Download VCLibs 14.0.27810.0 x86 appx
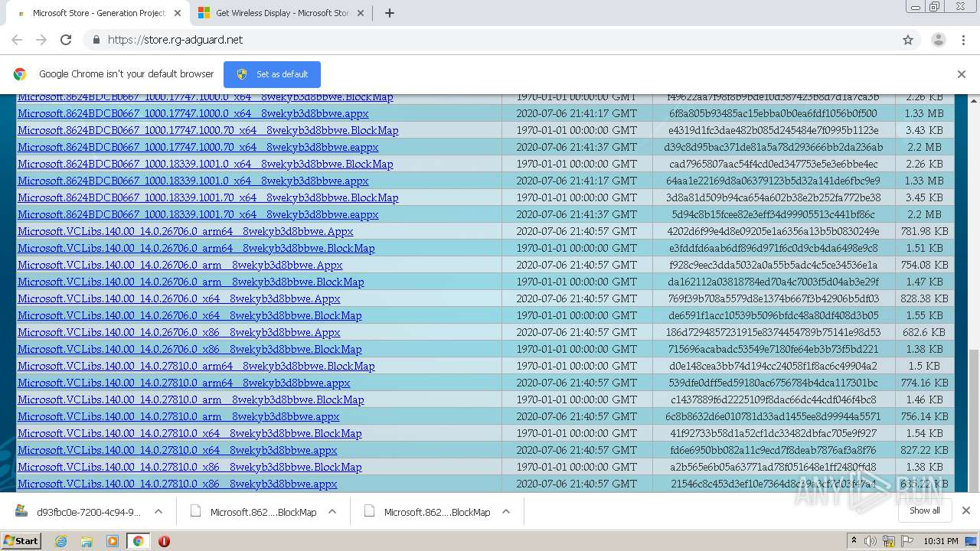This screenshot has width=980, height=551. tap(177, 484)
